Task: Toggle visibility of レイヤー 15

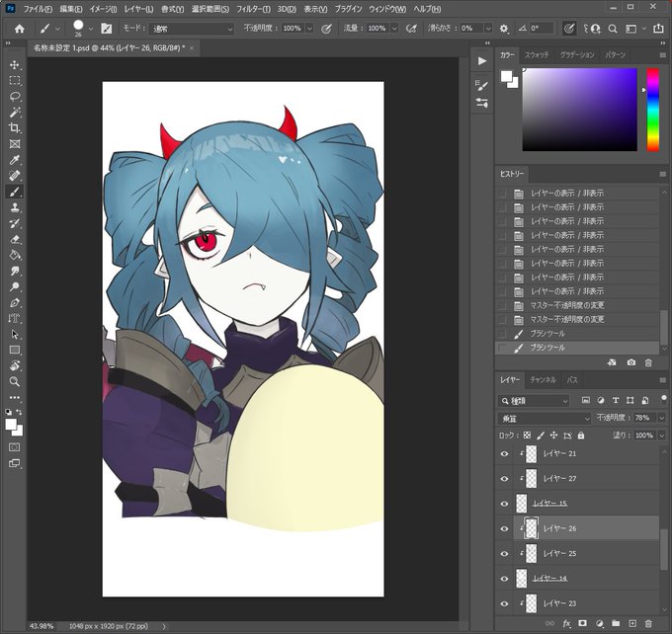Action: pyautogui.click(x=504, y=504)
